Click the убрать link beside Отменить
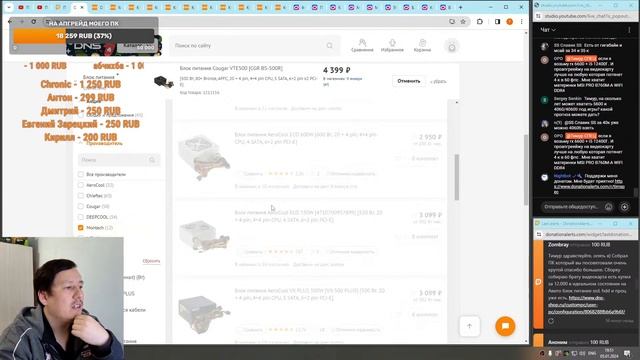Image resolution: width=640 pixels, height=360 pixels. tap(438, 81)
